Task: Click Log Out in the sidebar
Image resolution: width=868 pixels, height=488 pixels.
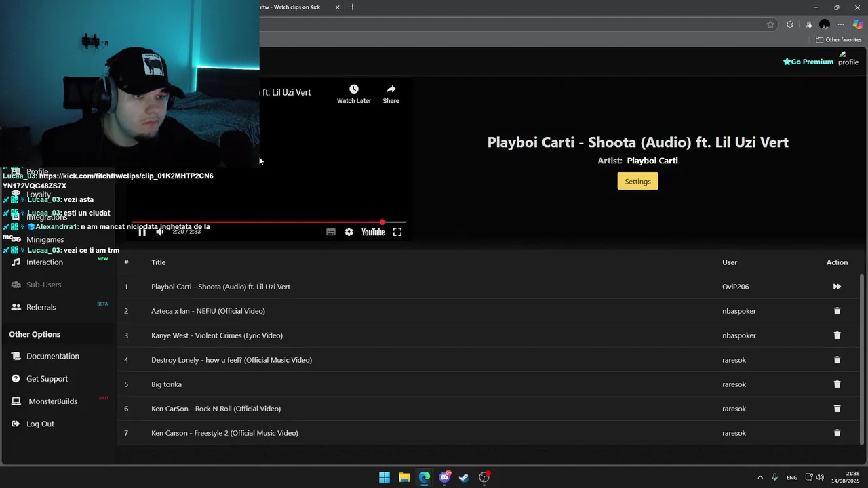Action: pyautogui.click(x=40, y=424)
